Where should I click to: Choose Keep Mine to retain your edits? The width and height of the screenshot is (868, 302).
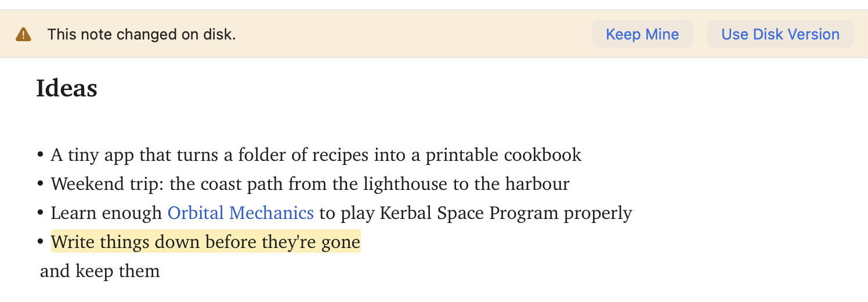click(x=642, y=34)
